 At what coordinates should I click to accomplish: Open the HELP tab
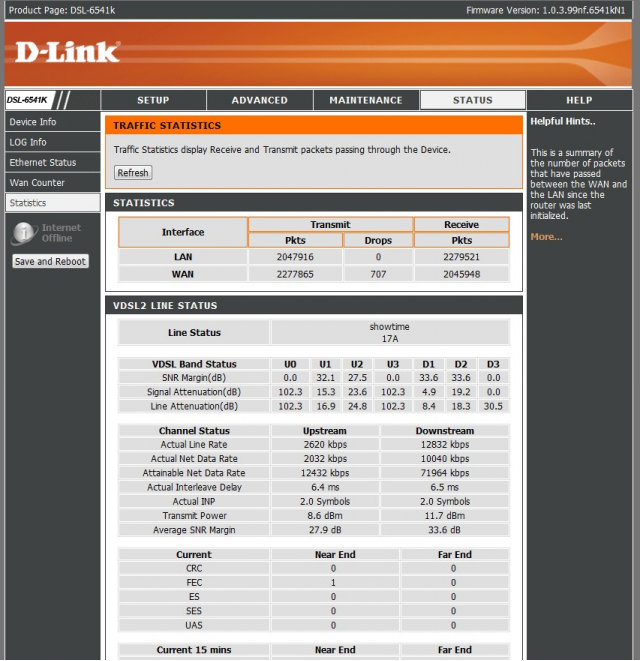pos(579,100)
